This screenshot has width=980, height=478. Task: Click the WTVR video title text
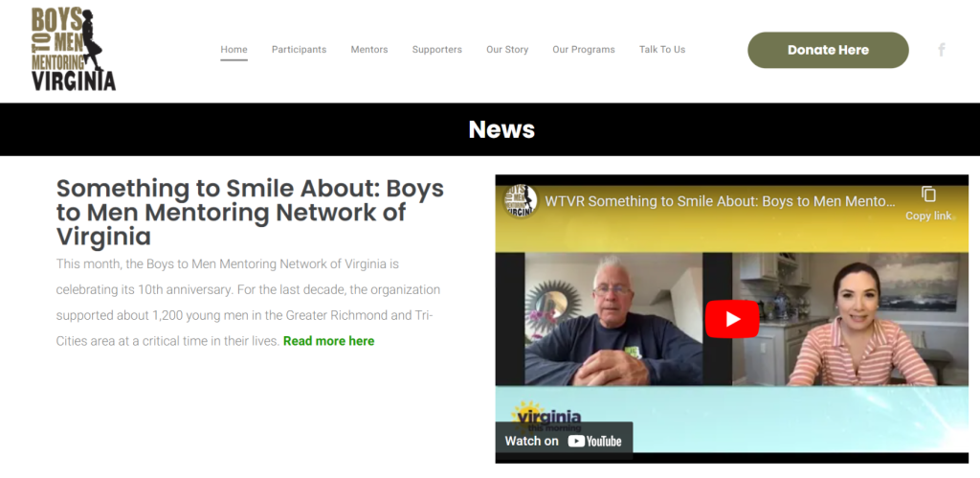(720, 201)
